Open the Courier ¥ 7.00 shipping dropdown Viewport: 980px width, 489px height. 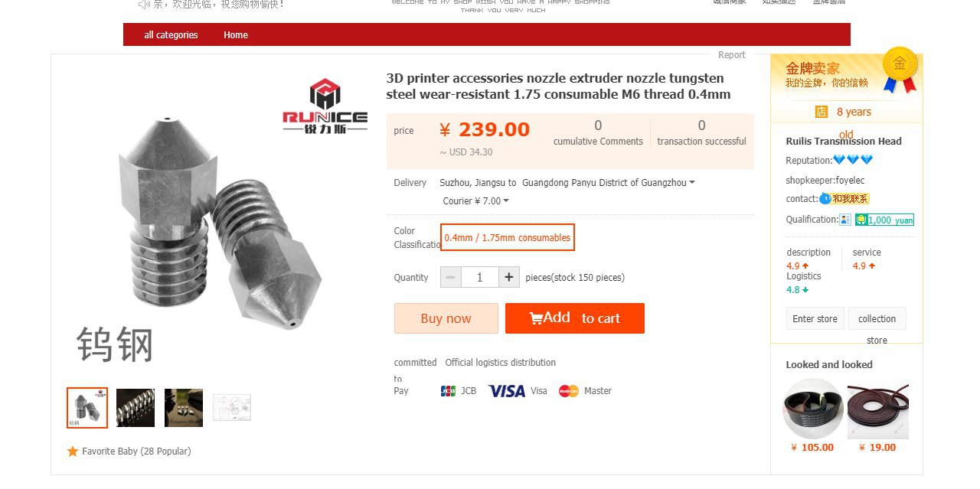click(x=475, y=201)
